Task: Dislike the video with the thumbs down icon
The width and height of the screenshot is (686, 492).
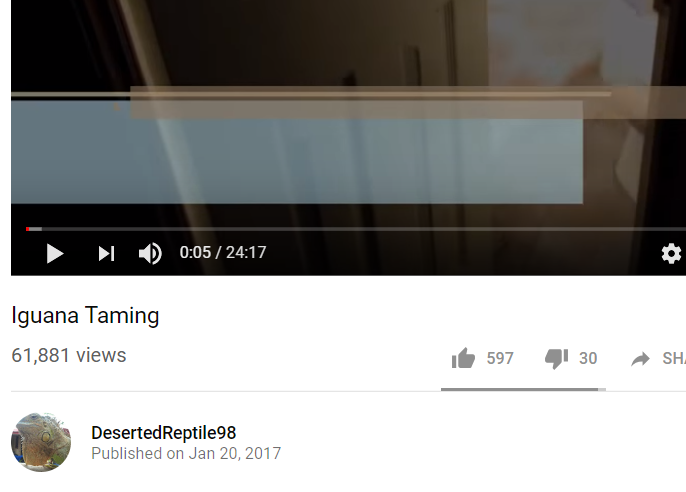Action: [556, 358]
